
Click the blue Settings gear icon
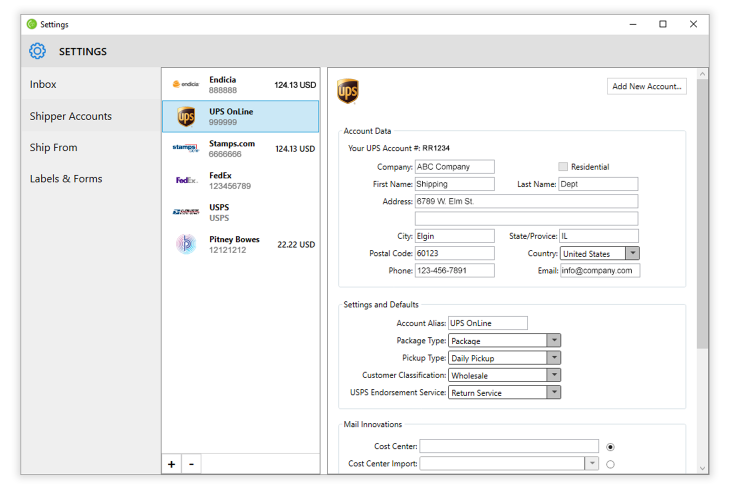pos(37,51)
